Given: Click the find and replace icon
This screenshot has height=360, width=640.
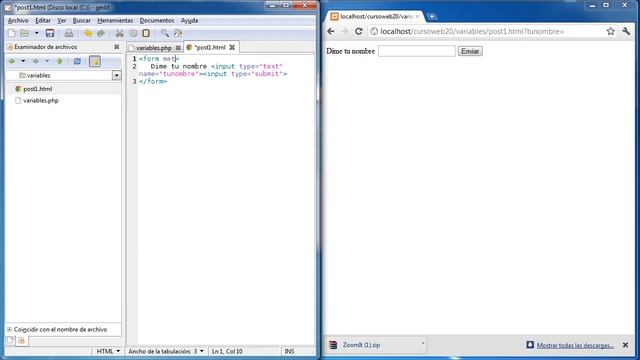Looking at the screenshot, I should click(178, 33).
